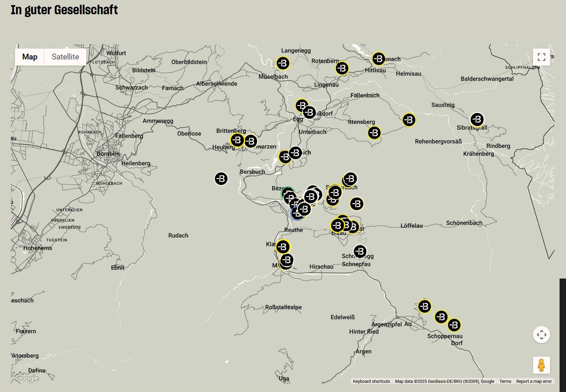566x392 pixels.
Task: Toggle fullscreen map view
Action: (x=541, y=57)
